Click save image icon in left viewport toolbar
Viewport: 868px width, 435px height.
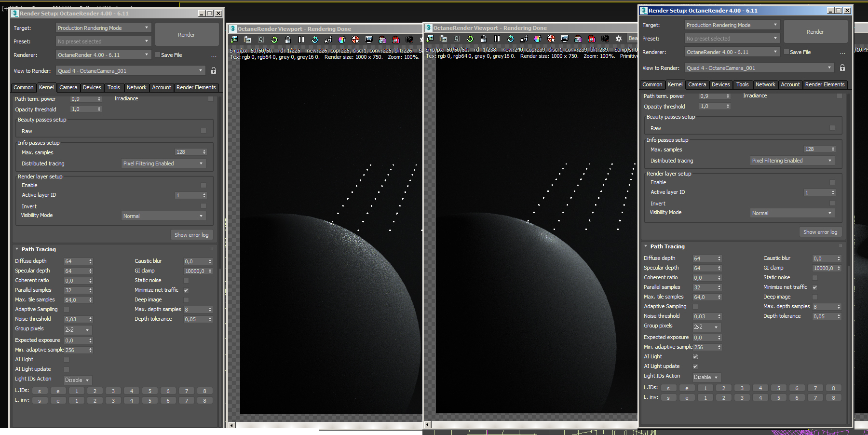click(234, 40)
